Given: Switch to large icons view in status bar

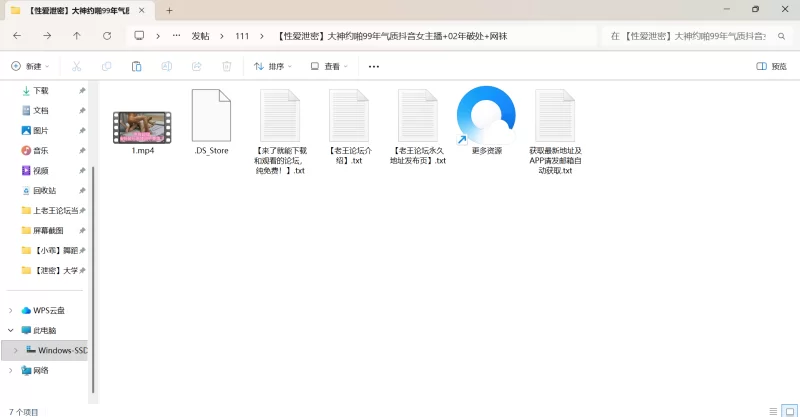Looking at the screenshot, I should (789, 411).
